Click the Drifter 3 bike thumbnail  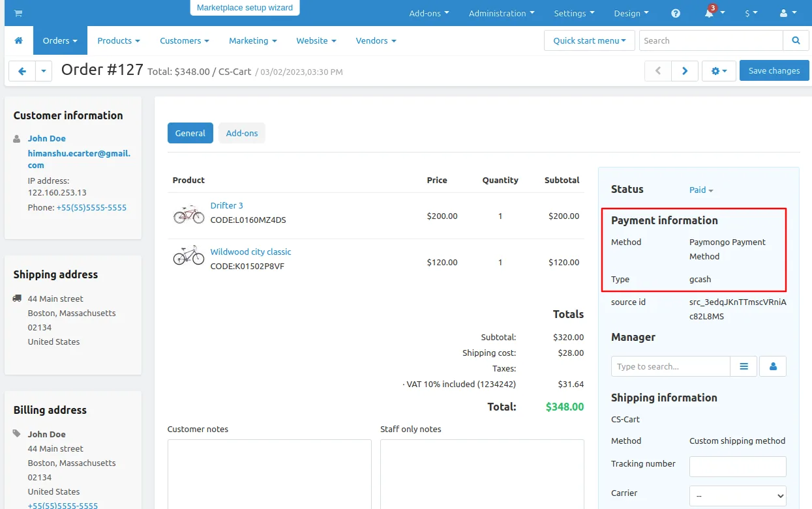pos(188,214)
